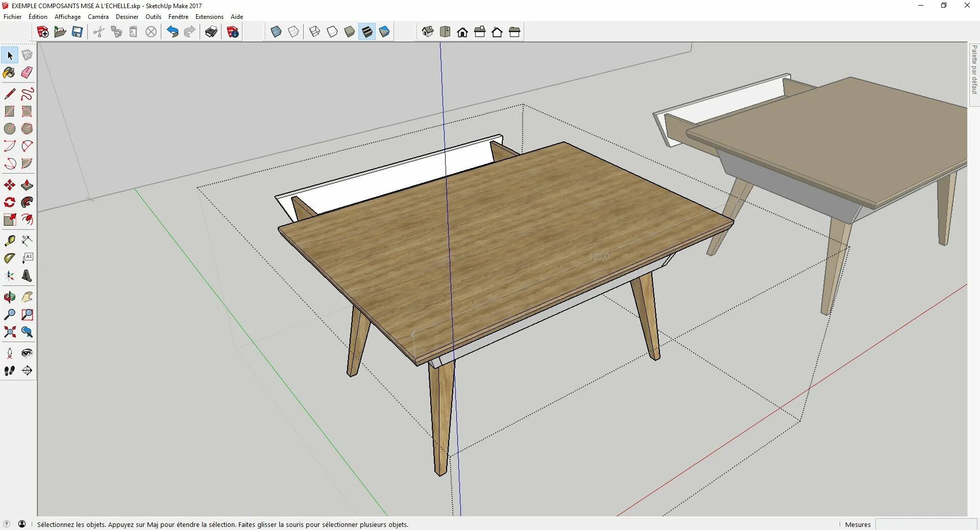
Task: Choose the Protractor tool
Action: pyautogui.click(x=10, y=258)
